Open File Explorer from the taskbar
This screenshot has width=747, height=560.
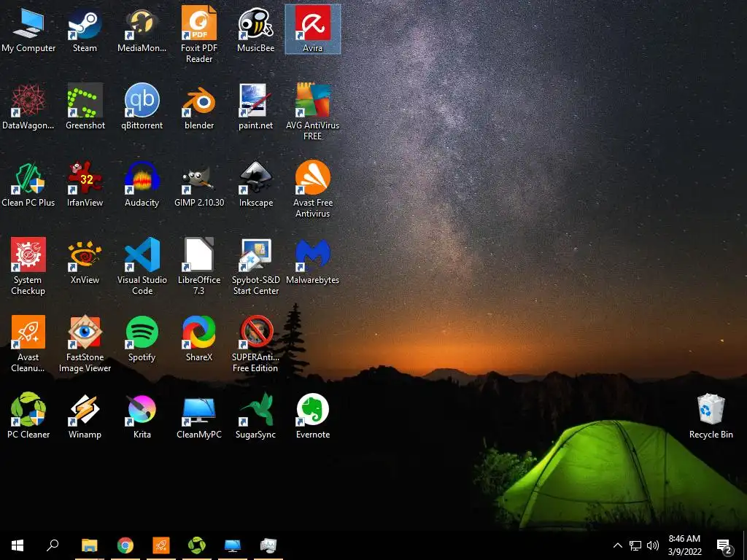[90, 545]
